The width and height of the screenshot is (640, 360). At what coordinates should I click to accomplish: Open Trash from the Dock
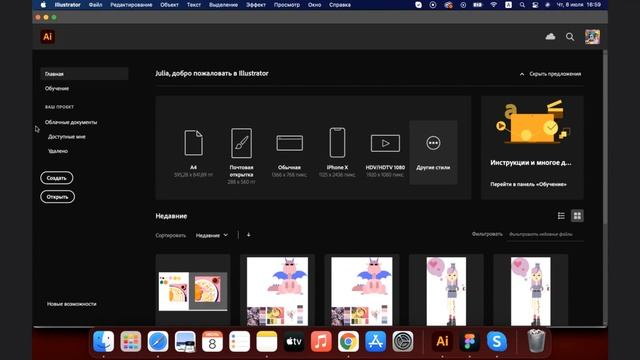coord(536,341)
